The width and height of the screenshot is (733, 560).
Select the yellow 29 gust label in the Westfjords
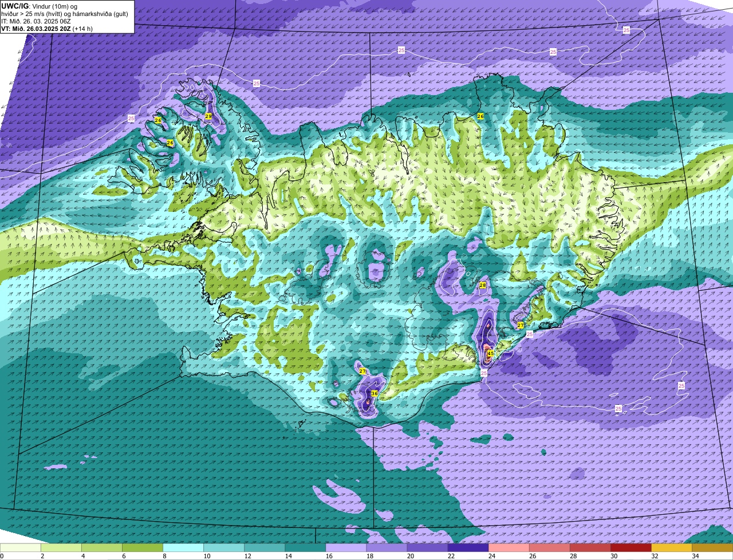point(208,116)
